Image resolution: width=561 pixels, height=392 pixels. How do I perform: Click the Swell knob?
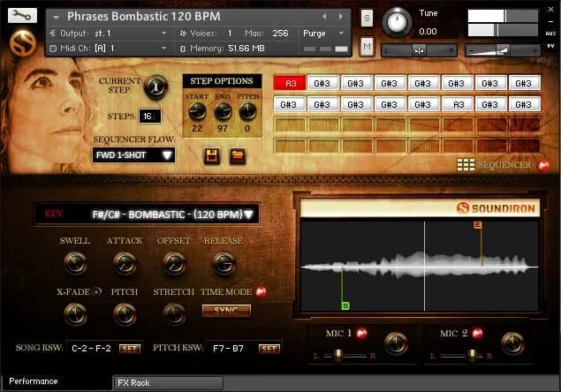point(75,262)
